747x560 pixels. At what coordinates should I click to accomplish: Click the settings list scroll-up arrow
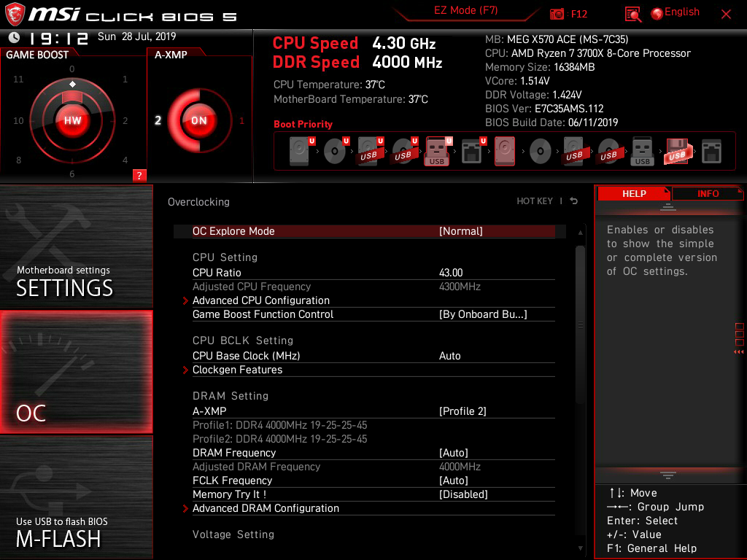click(580, 233)
